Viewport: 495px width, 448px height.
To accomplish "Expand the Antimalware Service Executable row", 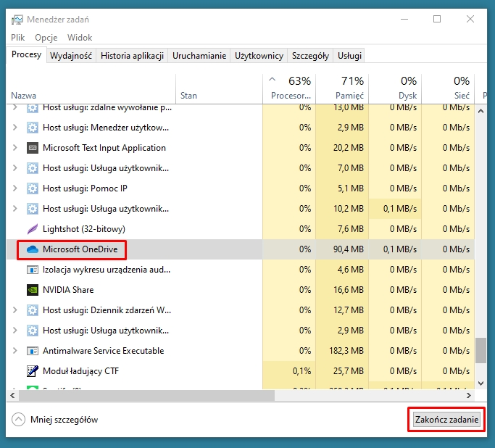I will coord(15,351).
